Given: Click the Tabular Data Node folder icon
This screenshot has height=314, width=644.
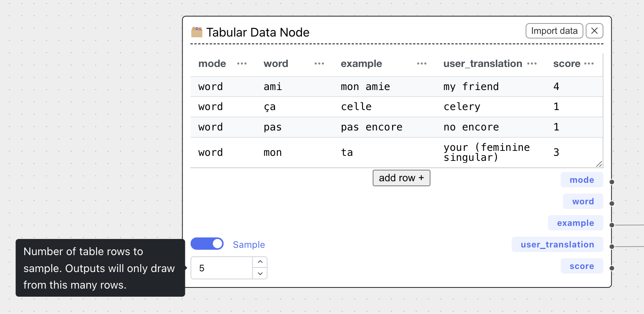Looking at the screenshot, I should 197,32.
